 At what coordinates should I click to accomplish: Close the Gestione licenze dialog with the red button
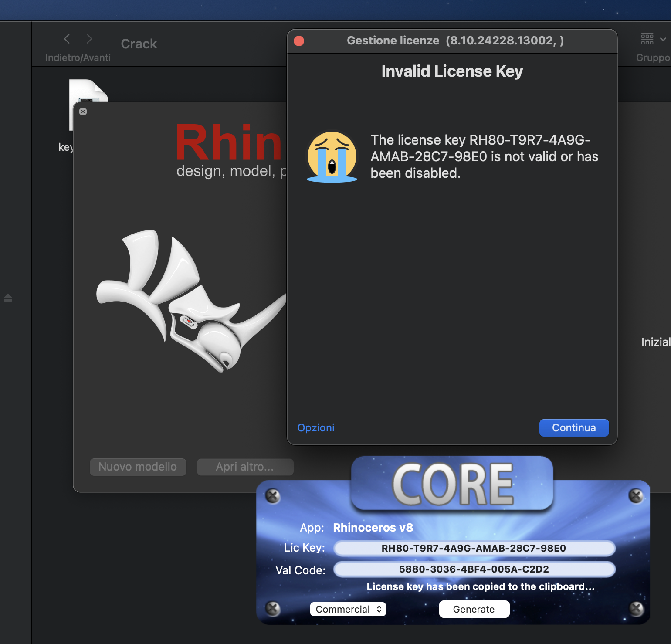pyautogui.click(x=299, y=41)
